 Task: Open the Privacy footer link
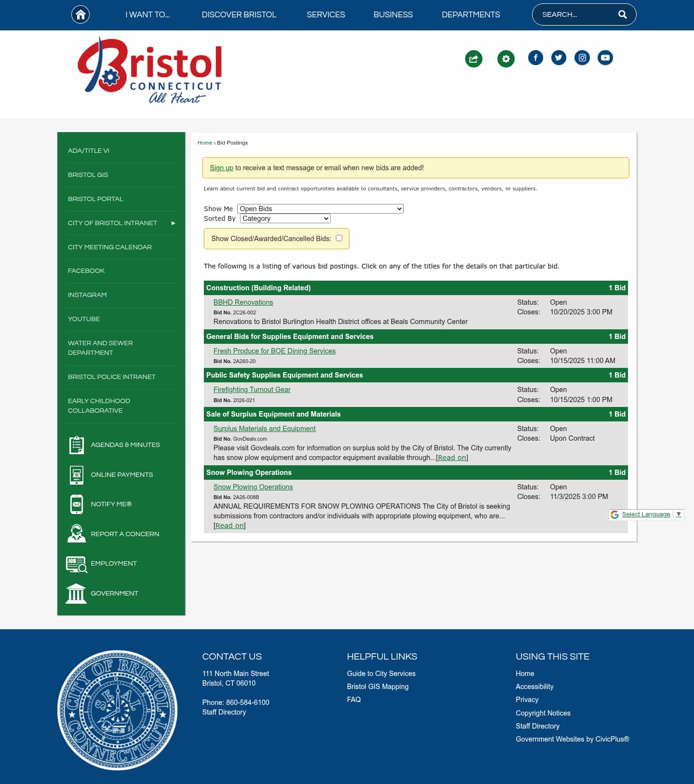[x=527, y=700]
